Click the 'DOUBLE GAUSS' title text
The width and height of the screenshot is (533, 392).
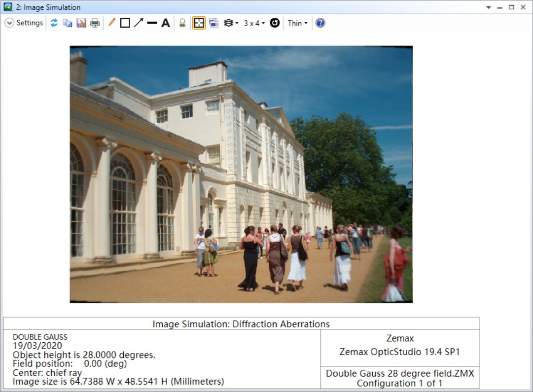[40, 337]
